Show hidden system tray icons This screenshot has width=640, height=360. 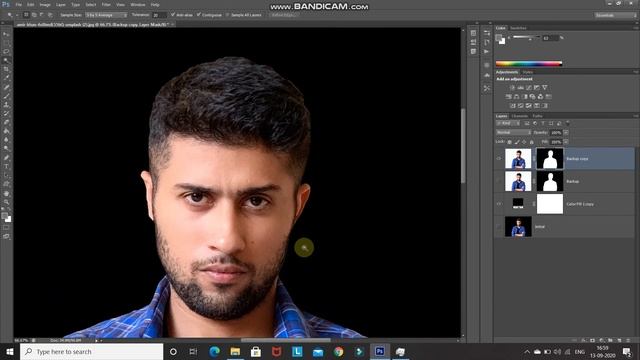(x=527, y=352)
